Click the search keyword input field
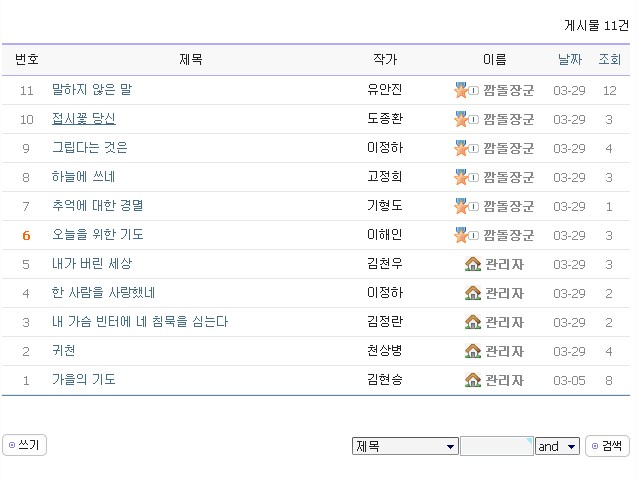Image resolution: width=637 pixels, height=482 pixels. point(496,446)
